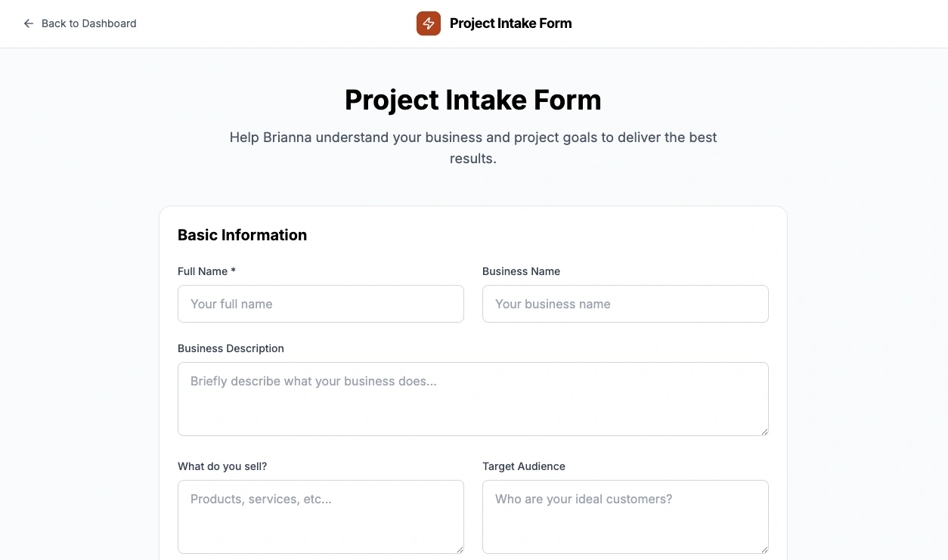The image size is (948, 560).
Task: Click the Target Audience label
Action: click(x=523, y=466)
